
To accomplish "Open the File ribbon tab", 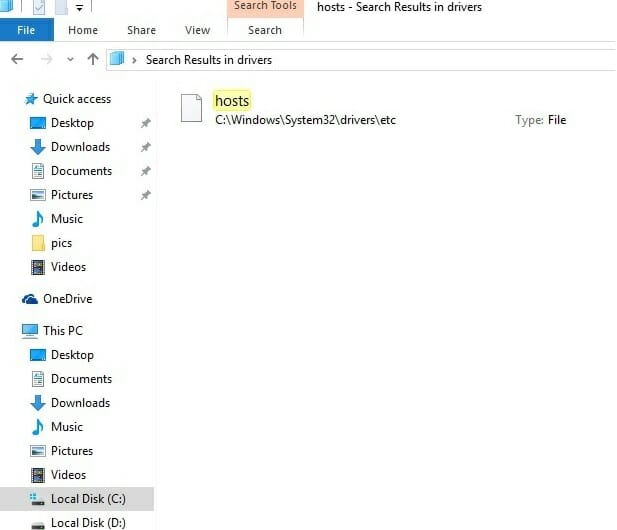I will [26, 30].
